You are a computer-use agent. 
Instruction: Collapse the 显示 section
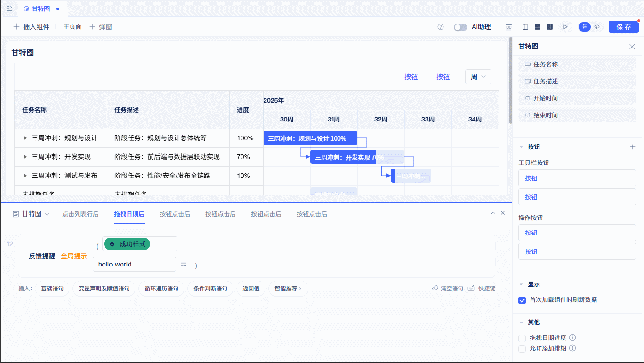(x=521, y=284)
